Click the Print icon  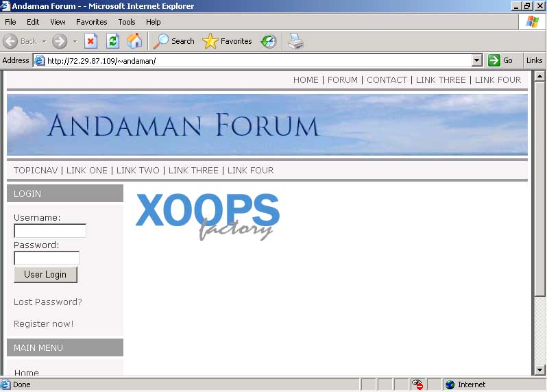pyautogui.click(x=296, y=41)
